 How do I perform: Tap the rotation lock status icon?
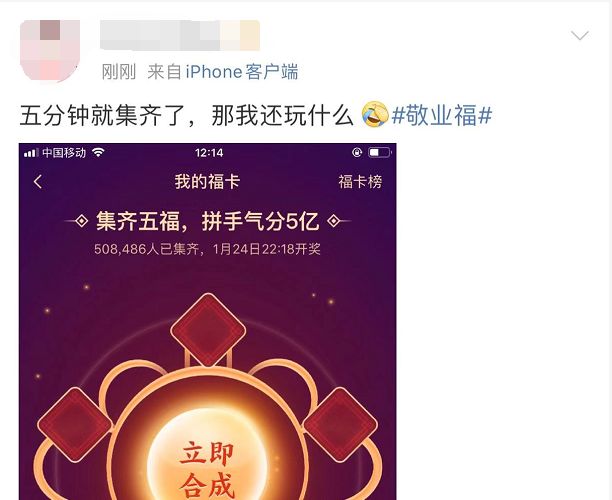click(x=357, y=152)
